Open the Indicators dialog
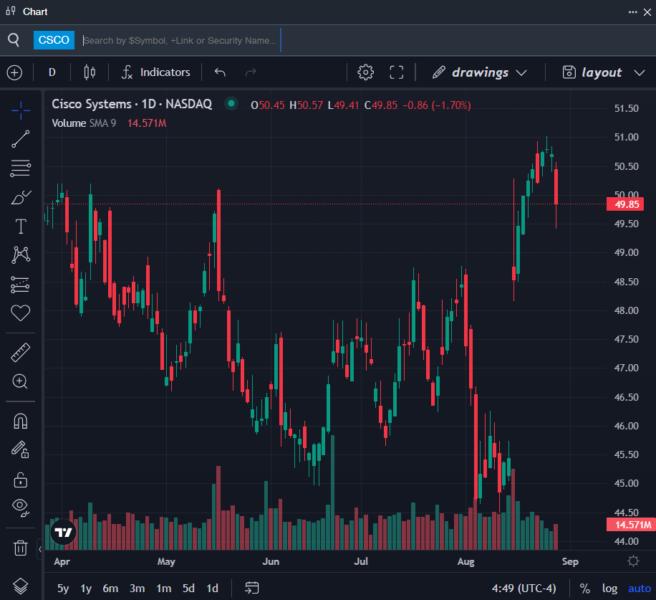 click(156, 72)
